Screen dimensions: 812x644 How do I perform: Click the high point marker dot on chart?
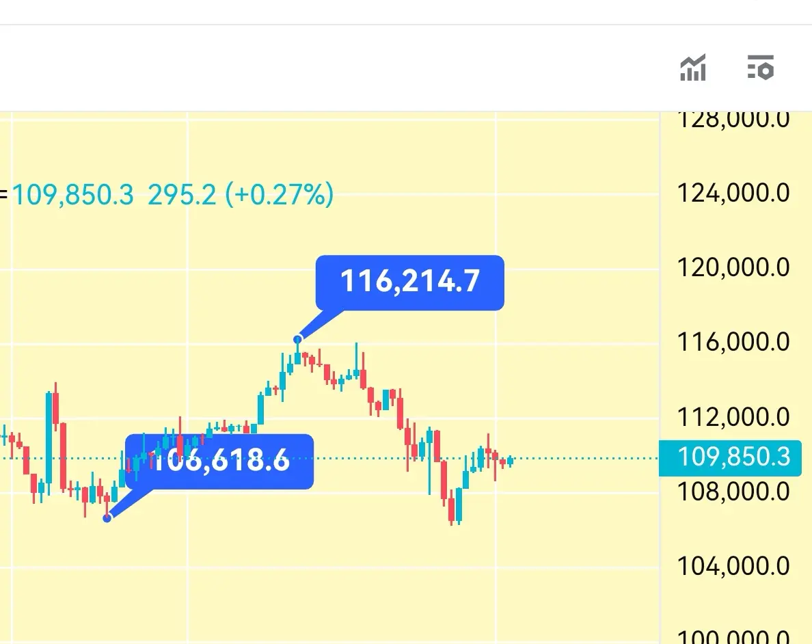[x=298, y=339]
